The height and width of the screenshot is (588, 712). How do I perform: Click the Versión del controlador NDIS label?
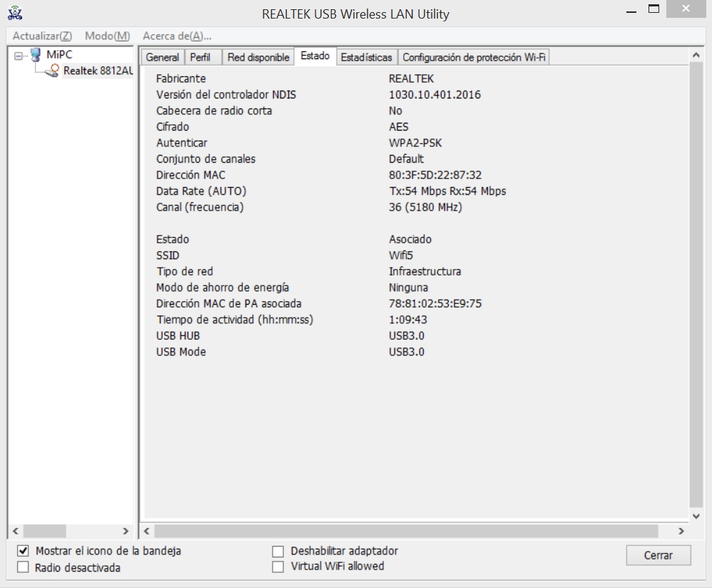click(x=226, y=94)
